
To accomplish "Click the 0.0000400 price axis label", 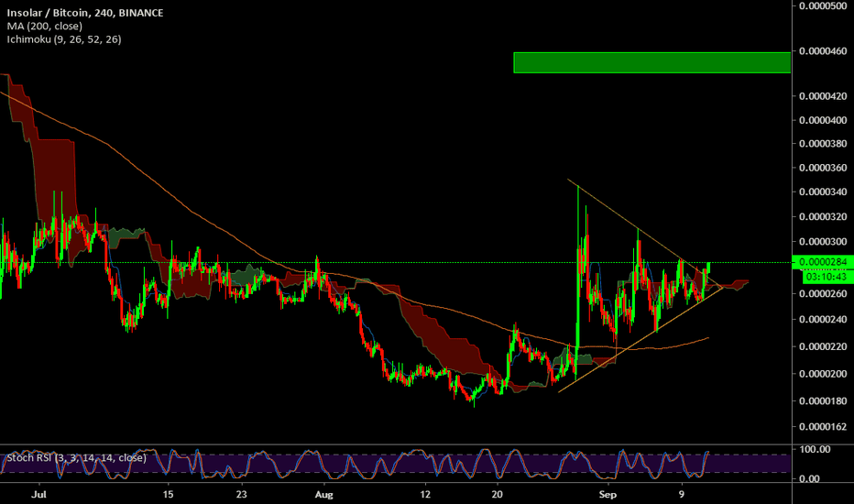I will click(823, 120).
